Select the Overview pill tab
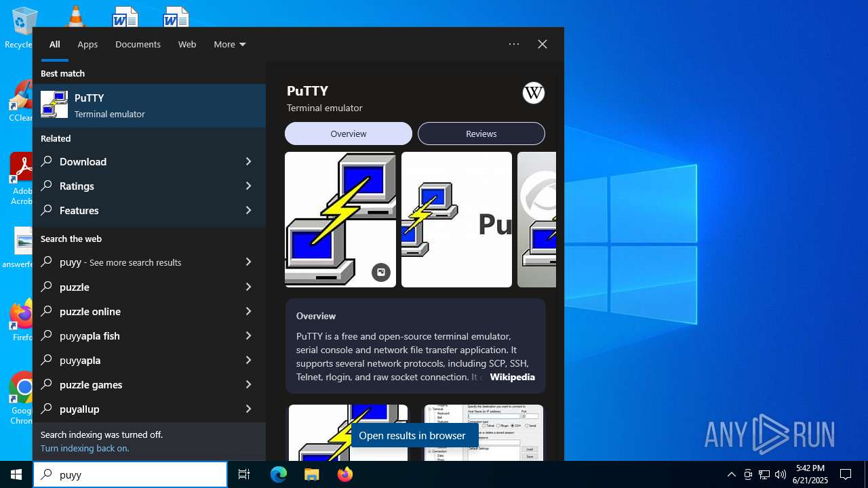The width and height of the screenshot is (868, 488). (x=349, y=134)
